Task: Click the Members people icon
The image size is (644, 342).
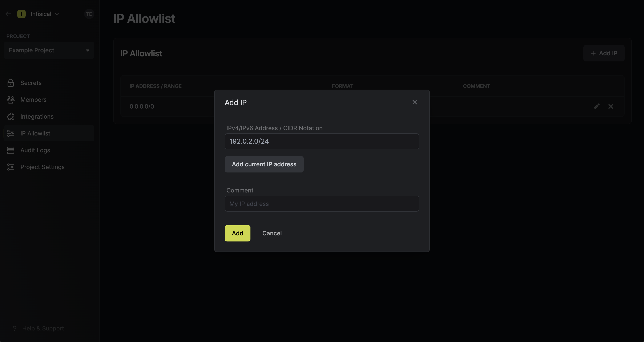Action: point(11,100)
